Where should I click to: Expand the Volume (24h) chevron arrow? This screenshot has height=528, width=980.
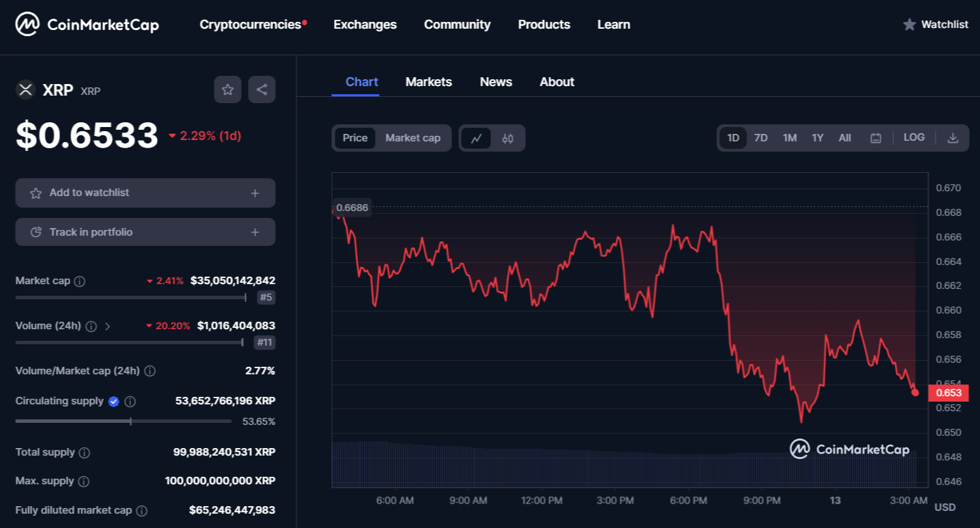[x=107, y=326]
